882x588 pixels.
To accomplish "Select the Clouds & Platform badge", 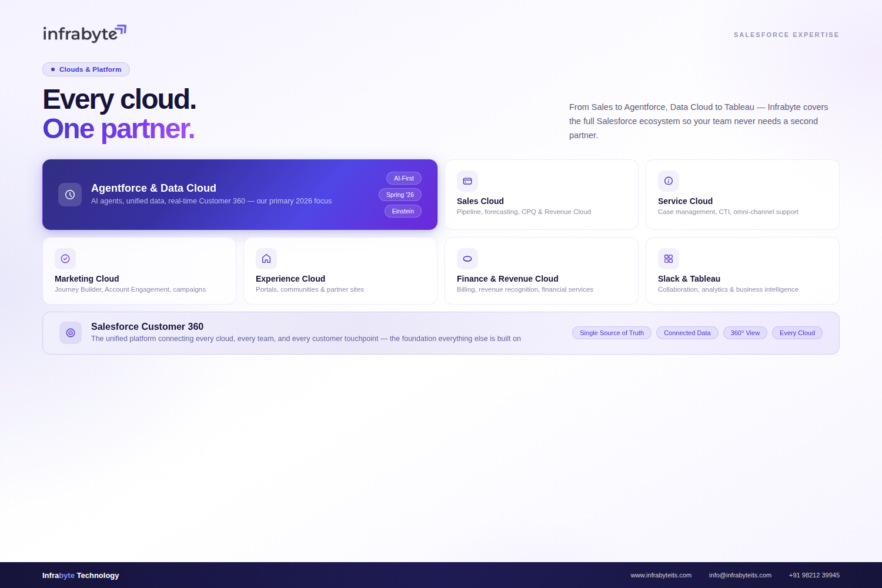I will pyautogui.click(x=86, y=69).
